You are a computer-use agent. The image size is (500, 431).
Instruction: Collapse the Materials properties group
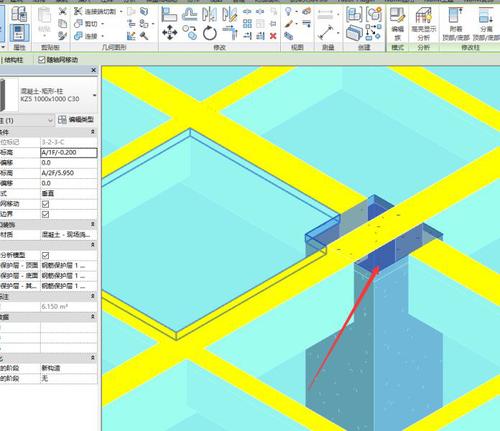point(93,224)
